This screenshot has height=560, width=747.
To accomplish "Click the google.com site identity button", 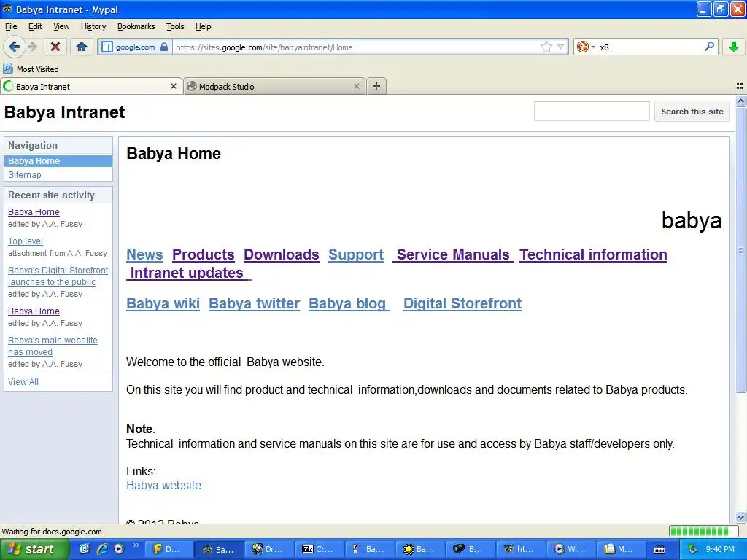I will tap(135, 47).
